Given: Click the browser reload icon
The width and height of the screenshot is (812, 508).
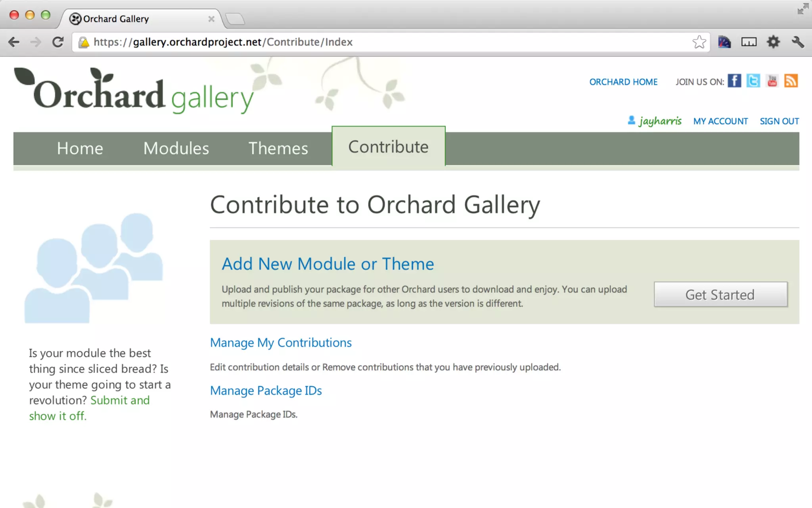Looking at the screenshot, I should click(x=58, y=42).
